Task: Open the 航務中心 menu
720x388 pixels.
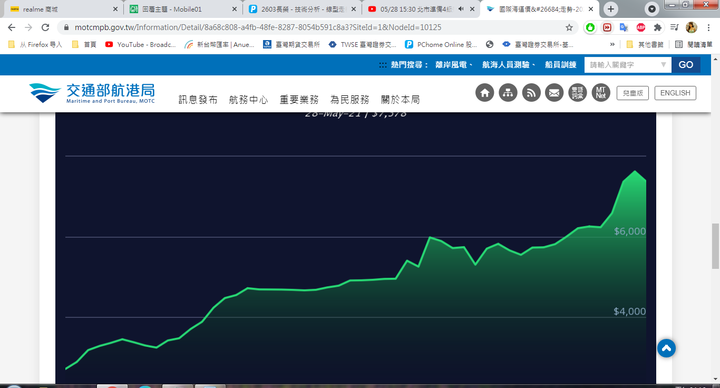Action: tap(248, 100)
